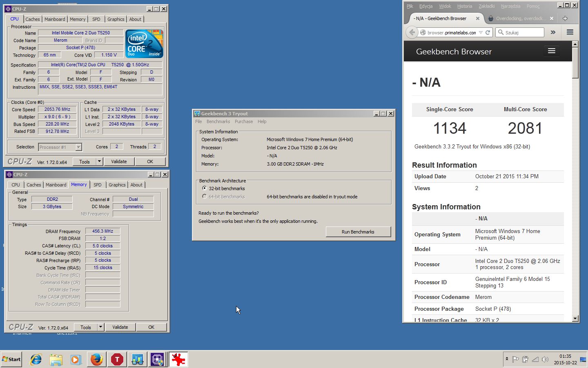Open Internet Explorer from taskbar

click(x=36, y=359)
